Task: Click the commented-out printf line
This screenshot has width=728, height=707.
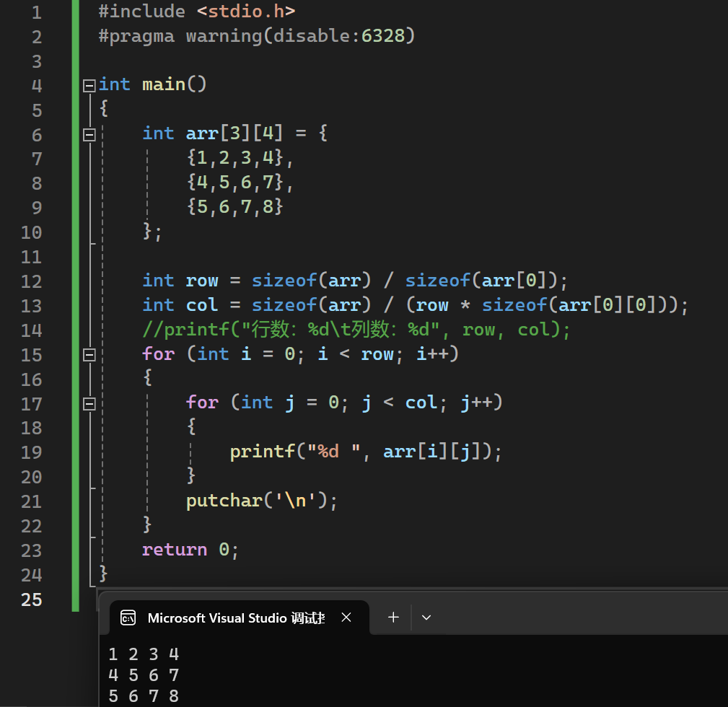Action: point(356,330)
